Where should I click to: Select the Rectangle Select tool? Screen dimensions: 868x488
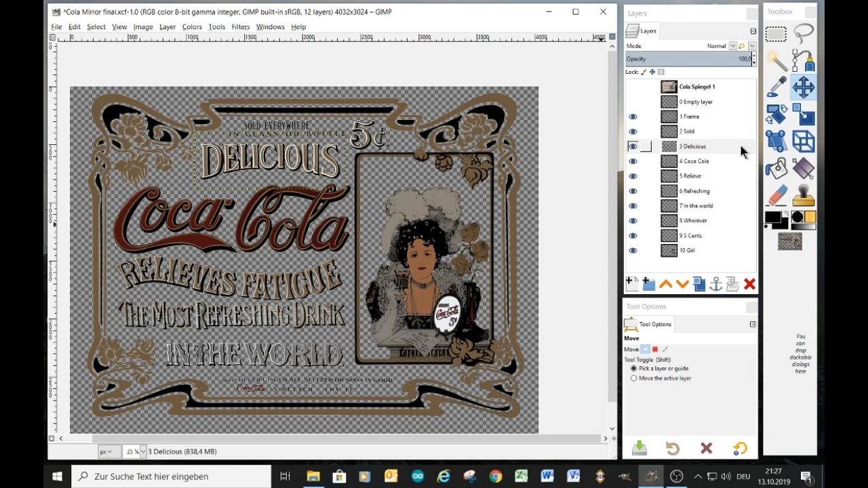(776, 35)
